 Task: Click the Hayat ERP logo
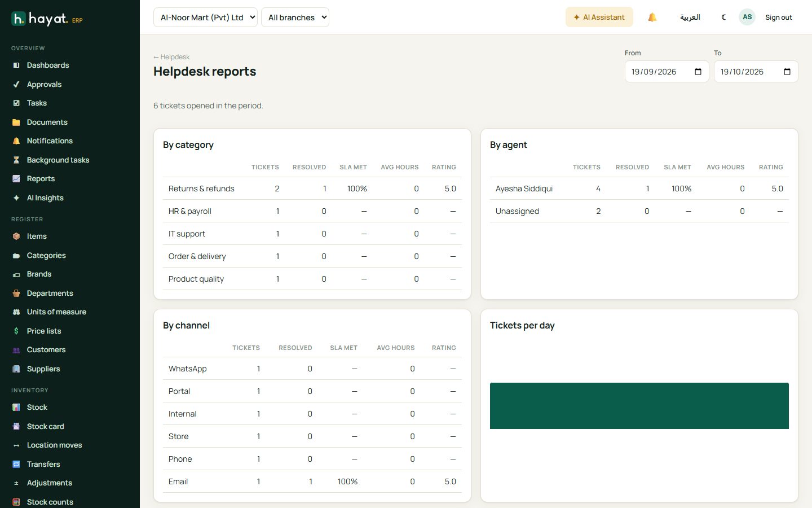(x=47, y=19)
